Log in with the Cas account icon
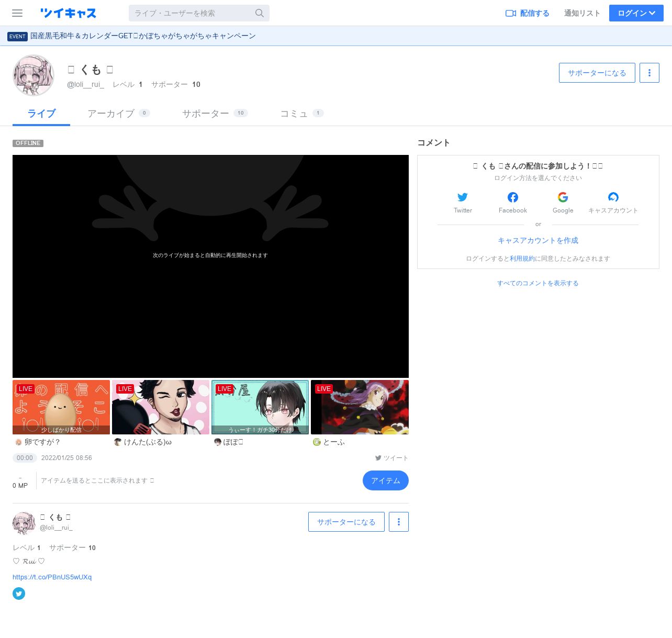This screenshot has height=638, width=672. (613, 197)
